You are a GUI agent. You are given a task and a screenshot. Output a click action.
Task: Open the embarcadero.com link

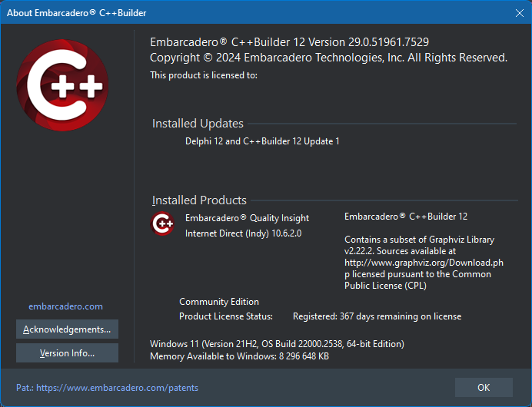point(65,306)
